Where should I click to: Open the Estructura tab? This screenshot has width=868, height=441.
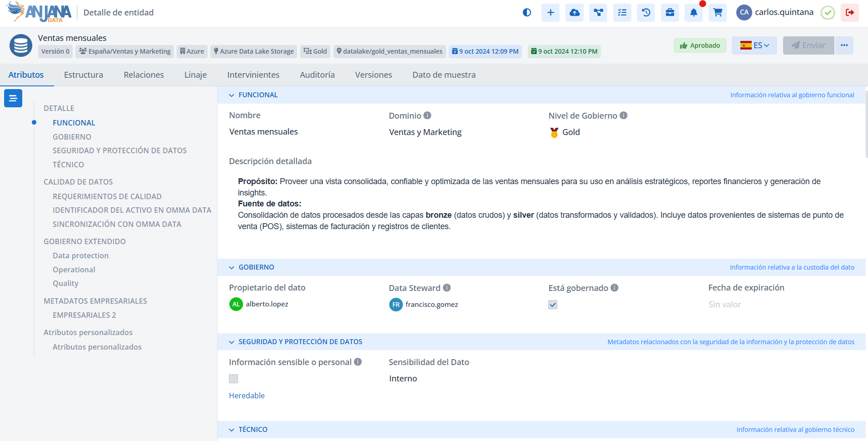point(84,75)
